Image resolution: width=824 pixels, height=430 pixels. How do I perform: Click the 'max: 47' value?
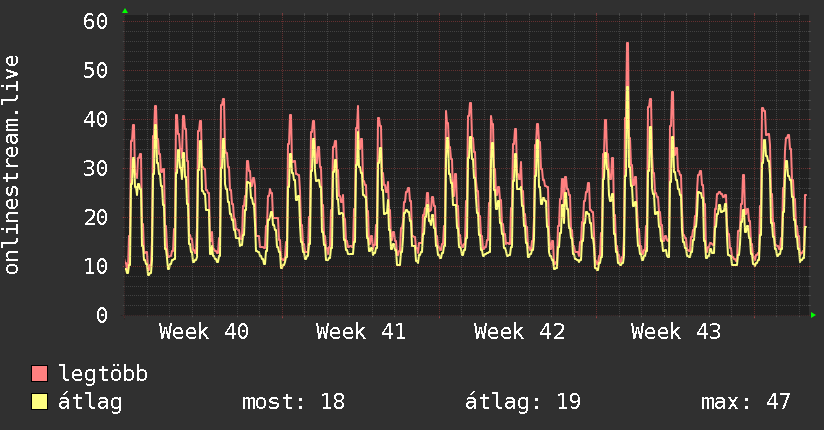746,402
